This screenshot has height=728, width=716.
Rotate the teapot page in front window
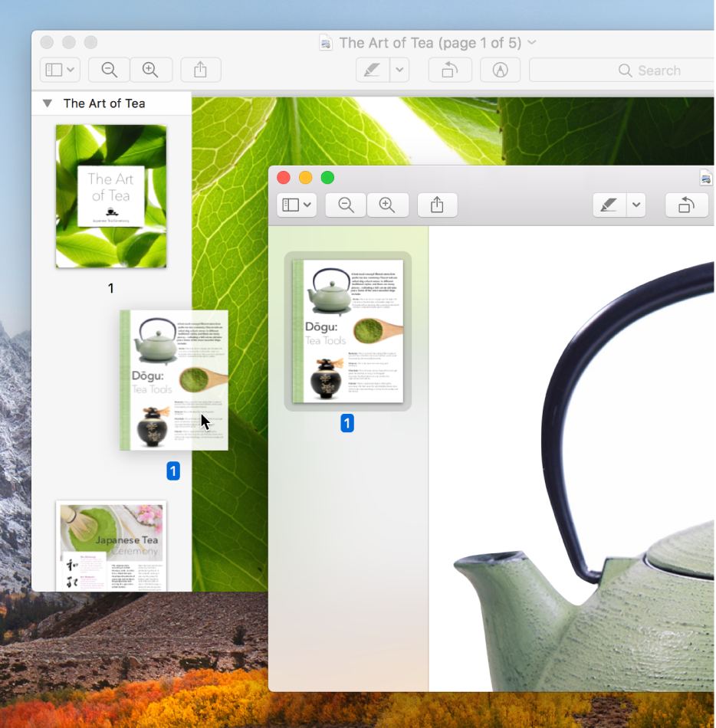click(x=686, y=205)
